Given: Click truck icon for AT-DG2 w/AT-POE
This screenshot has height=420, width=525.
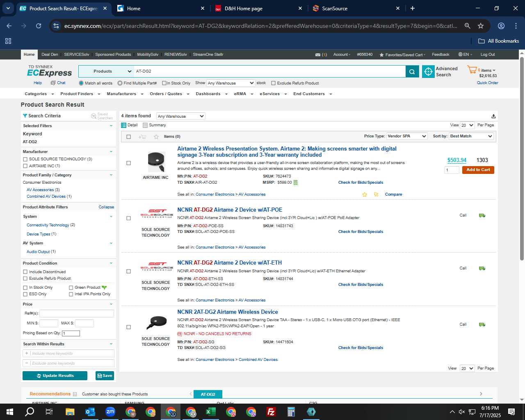Looking at the screenshot, I should (482, 215).
